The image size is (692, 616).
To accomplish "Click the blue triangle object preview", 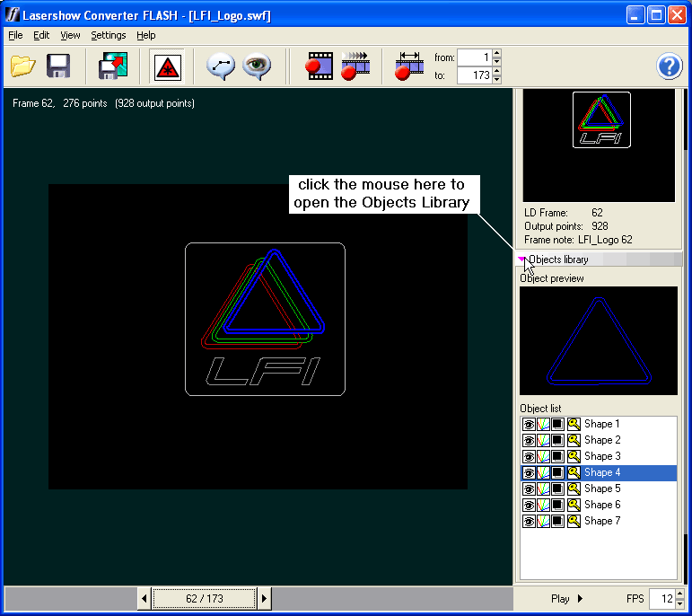I will coord(599,341).
